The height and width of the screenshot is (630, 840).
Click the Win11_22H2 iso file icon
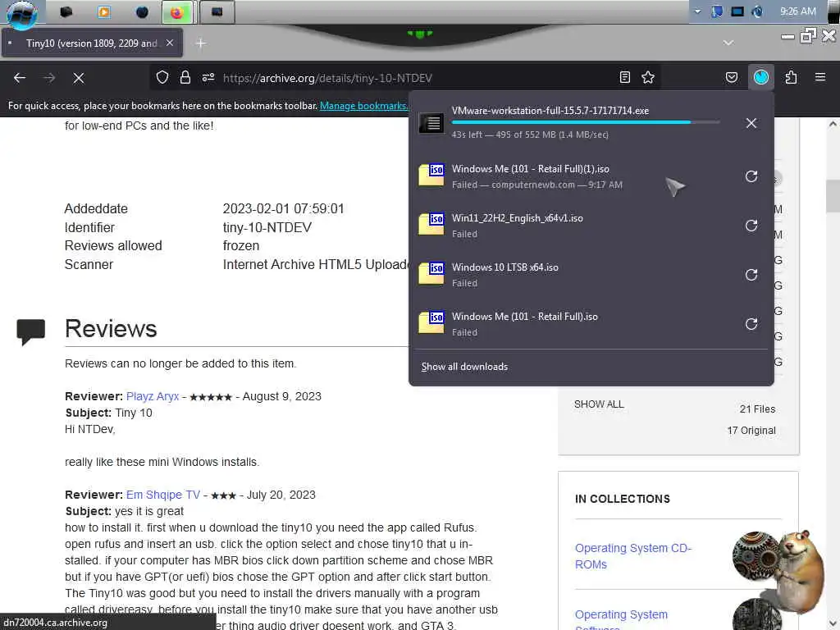(431, 224)
